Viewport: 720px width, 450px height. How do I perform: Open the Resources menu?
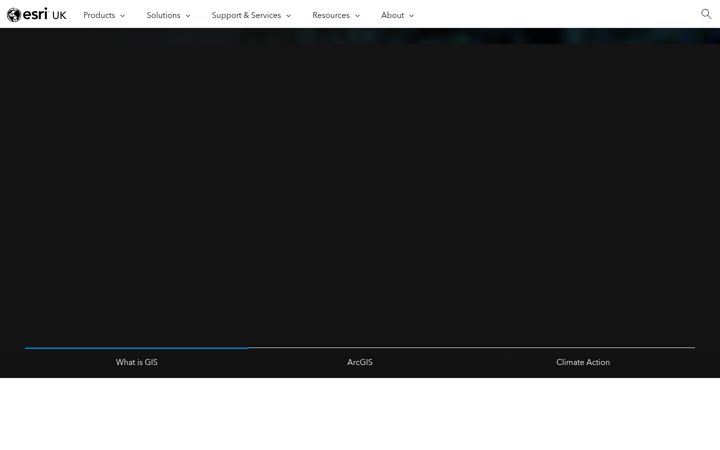click(336, 15)
